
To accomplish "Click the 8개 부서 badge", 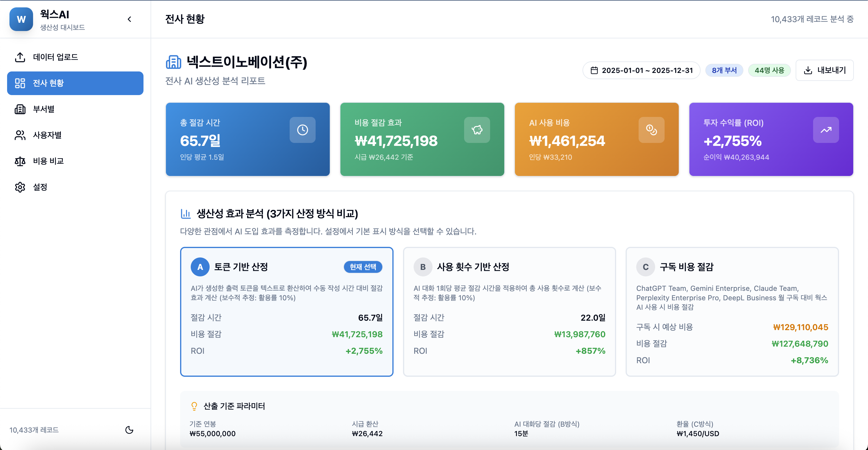I will (724, 70).
